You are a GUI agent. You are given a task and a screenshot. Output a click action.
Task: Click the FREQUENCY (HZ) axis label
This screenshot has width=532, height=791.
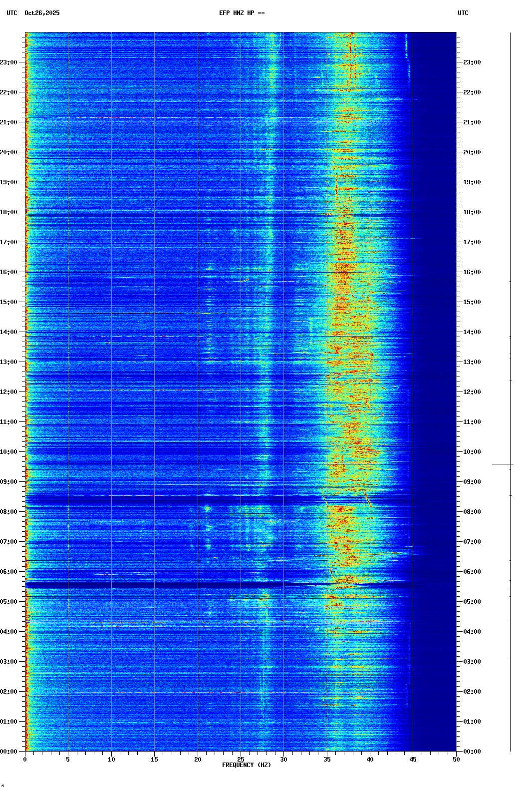(246, 765)
